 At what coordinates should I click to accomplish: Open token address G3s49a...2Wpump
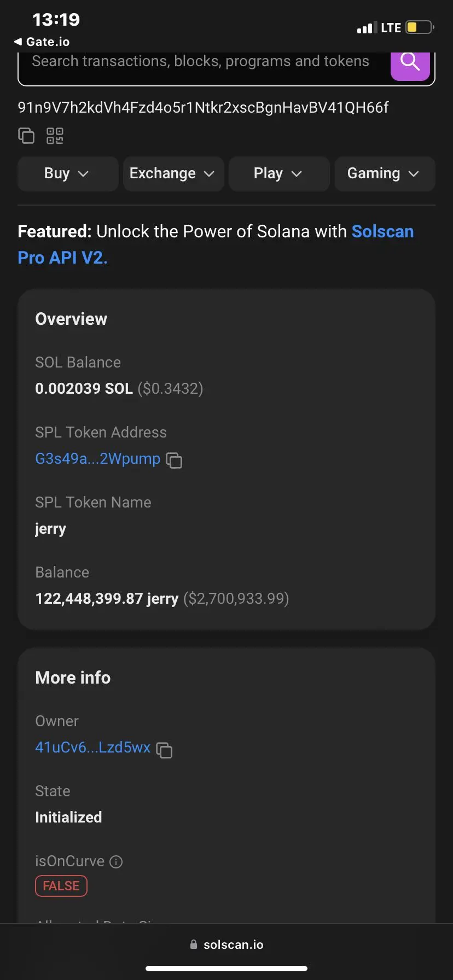pos(97,459)
